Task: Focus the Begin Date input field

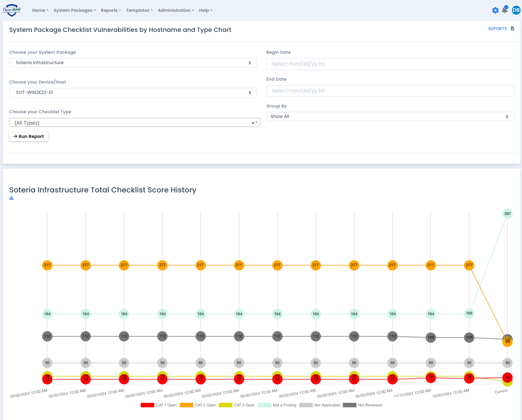Action: (390, 64)
